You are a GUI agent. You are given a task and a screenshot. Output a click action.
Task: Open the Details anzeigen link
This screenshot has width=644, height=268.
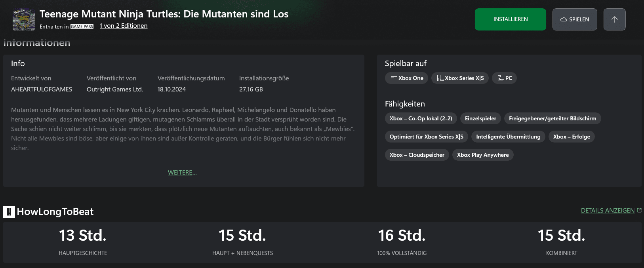click(611, 211)
